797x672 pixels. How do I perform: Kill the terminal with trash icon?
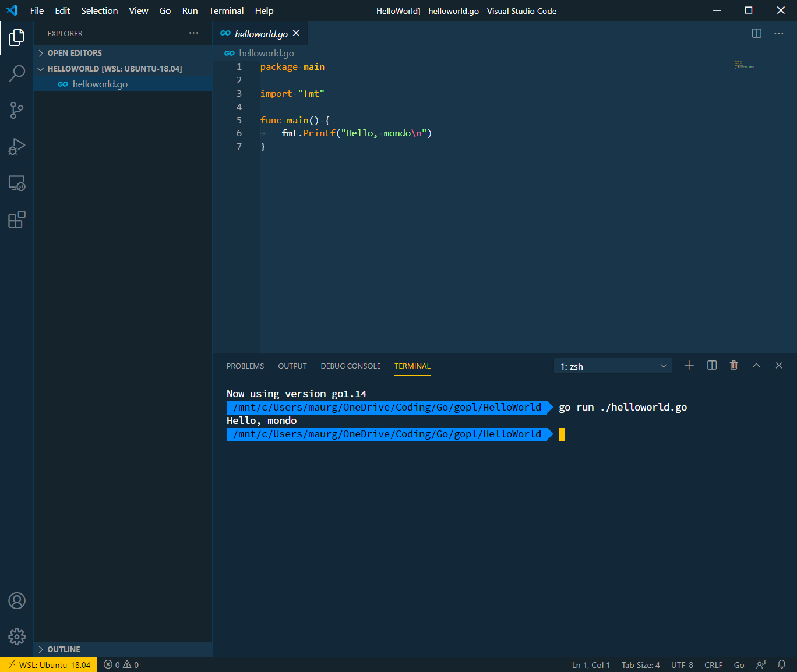point(734,365)
